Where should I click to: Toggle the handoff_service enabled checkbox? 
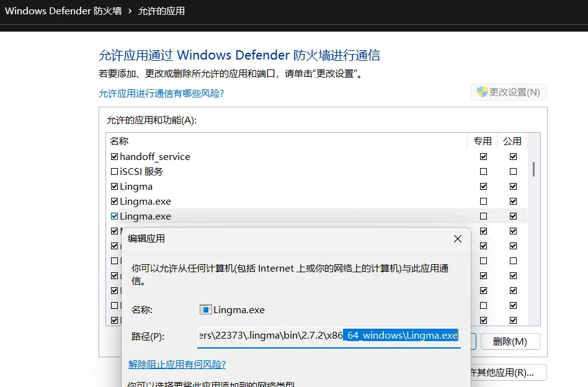click(114, 156)
